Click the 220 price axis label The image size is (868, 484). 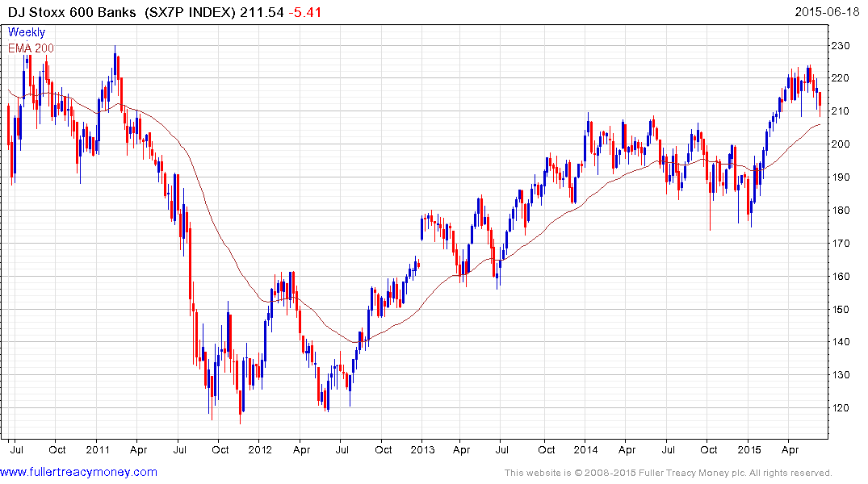[841, 78]
